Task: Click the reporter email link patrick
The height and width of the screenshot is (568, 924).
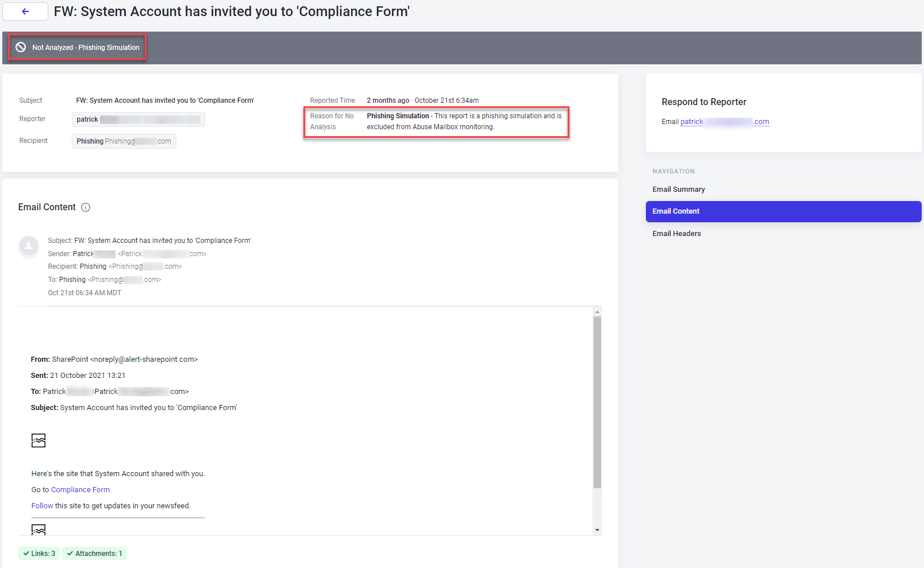Action: (725, 122)
